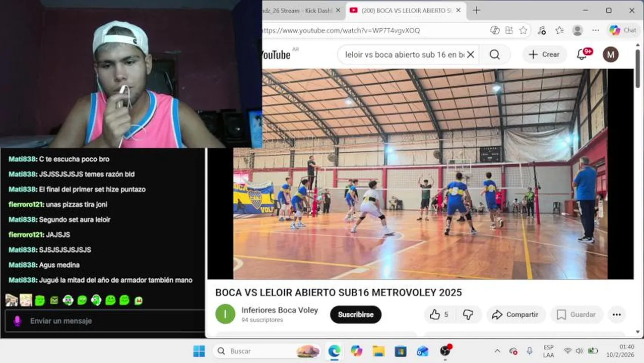Click the webcam feed overlay
The height and width of the screenshot is (363, 644).
click(x=131, y=74)
